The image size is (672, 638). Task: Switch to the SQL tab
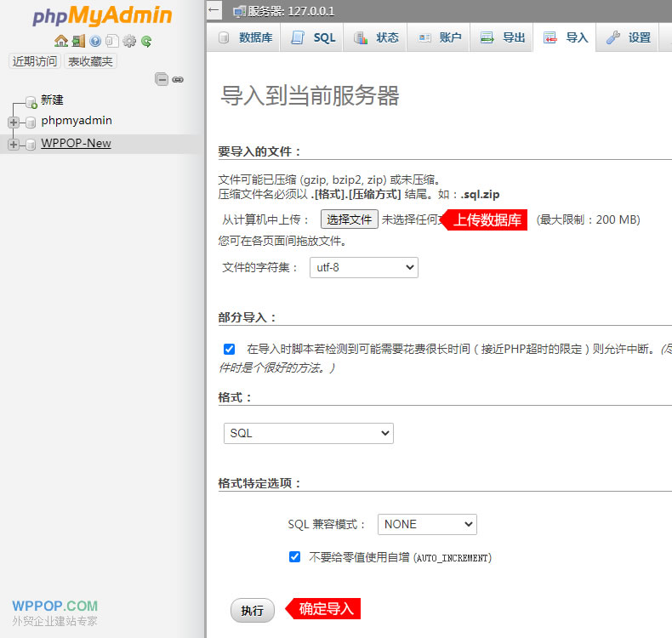pyautogui.click(x=314, y=37)
